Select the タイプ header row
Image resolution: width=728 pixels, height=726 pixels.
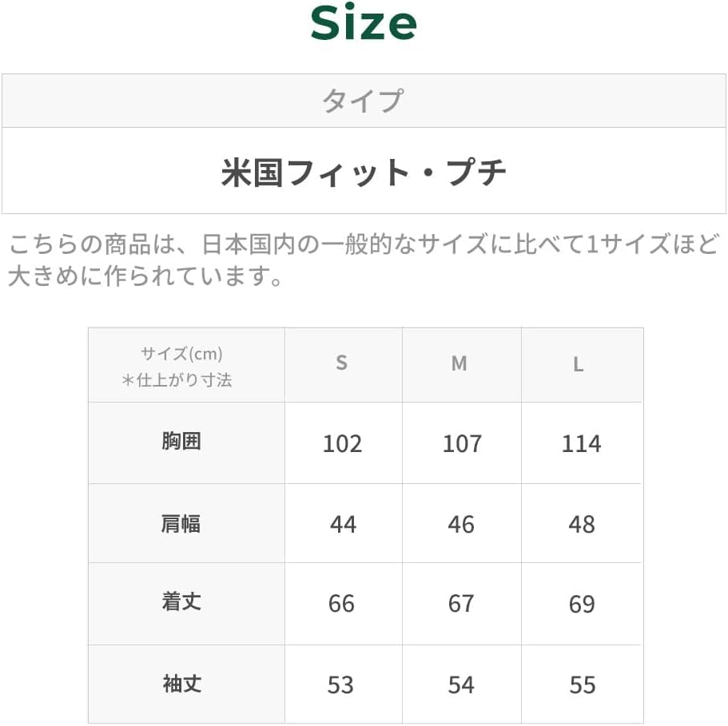pos(364,101)
